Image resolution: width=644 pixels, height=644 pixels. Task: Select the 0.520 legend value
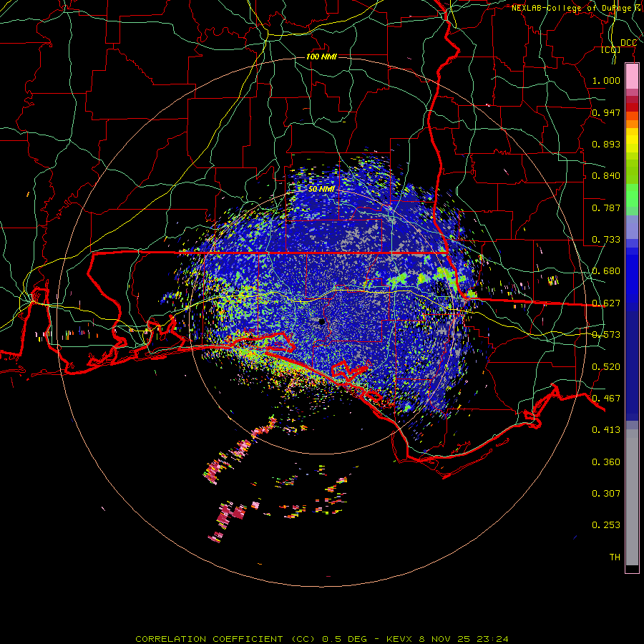(606, 367)
